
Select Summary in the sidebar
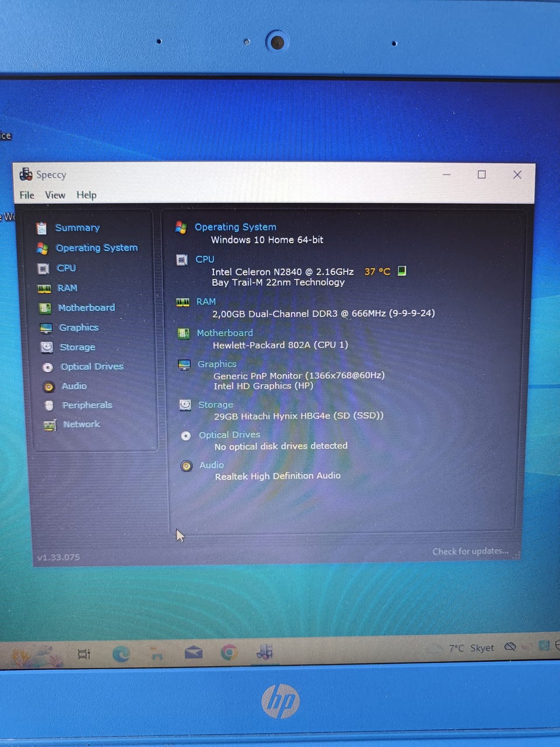(x=78, y=228)
